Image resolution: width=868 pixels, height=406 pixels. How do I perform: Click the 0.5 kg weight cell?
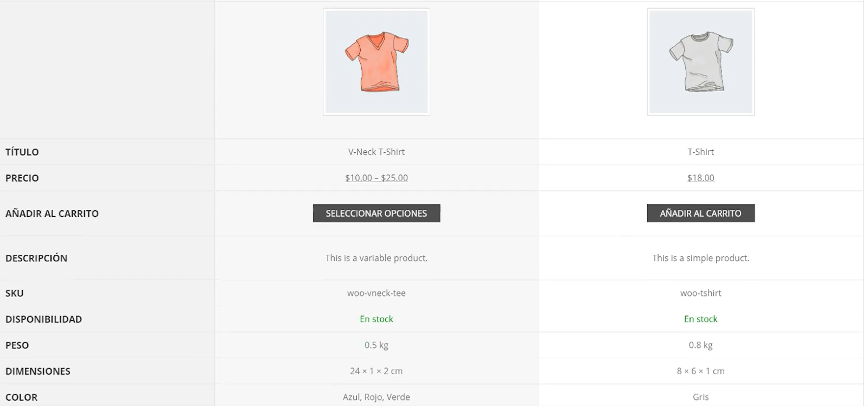pos(376,345)
